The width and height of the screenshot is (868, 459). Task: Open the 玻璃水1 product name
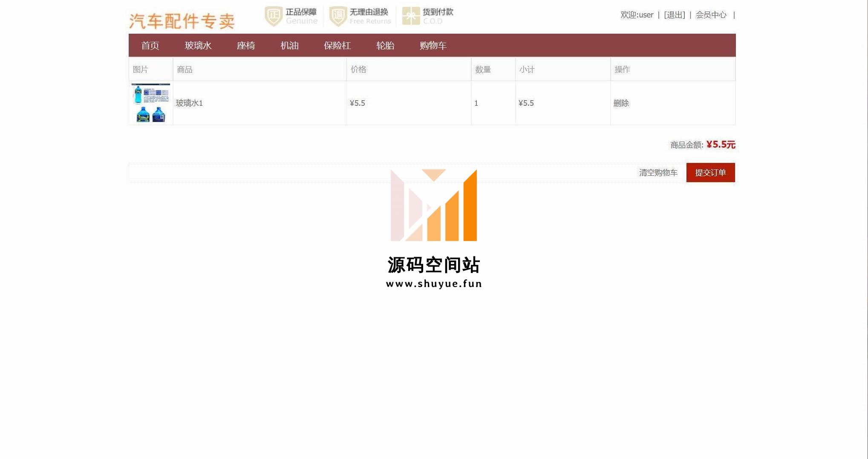pos(189,103)
